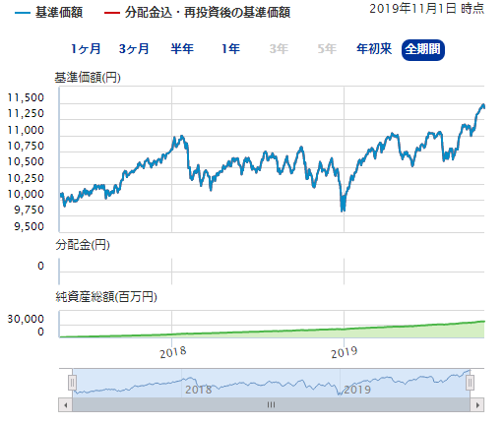Image resolution: width=504 pixels, height=424 pixels.
Task: Click the 30,000 net assets axis value
Action: (x=26, y=319)
